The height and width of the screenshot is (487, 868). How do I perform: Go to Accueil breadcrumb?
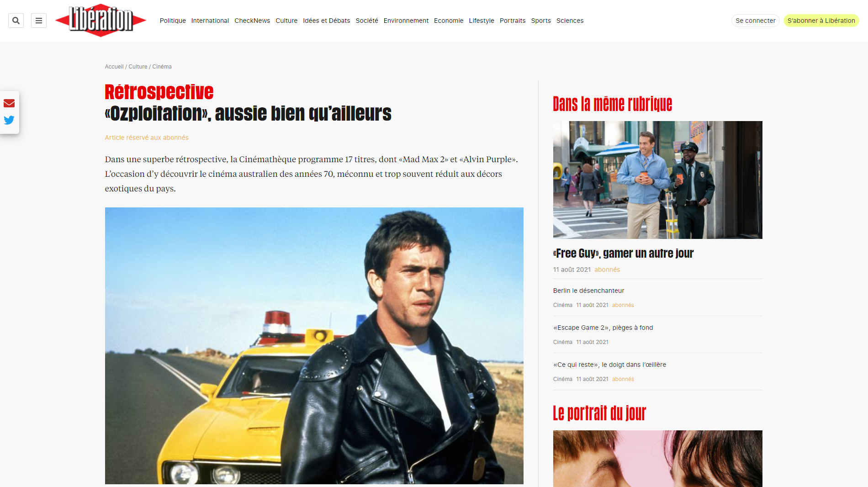point(114,67)
